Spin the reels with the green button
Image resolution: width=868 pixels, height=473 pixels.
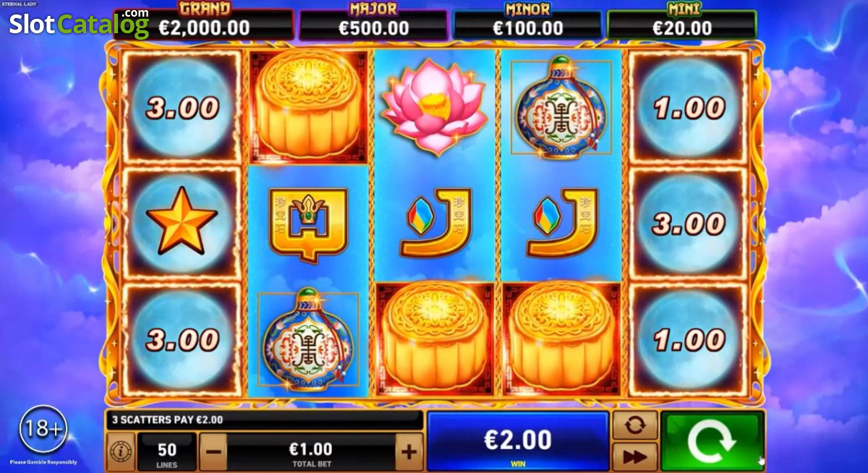tap(712, 440)
